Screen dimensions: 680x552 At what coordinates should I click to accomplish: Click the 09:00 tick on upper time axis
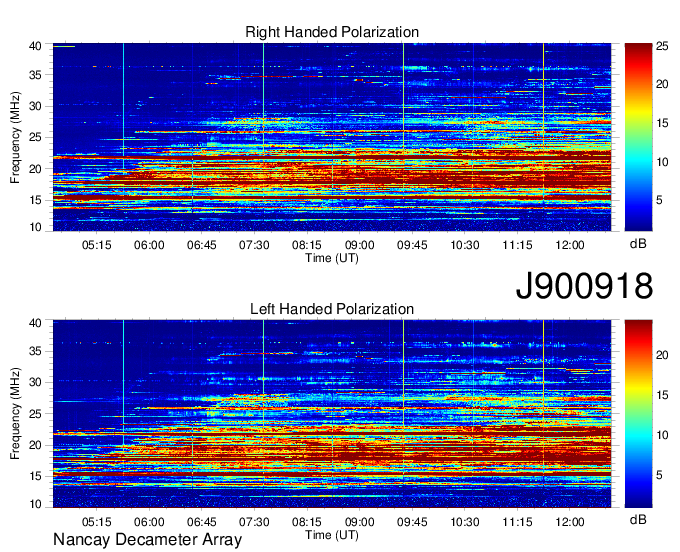tap(360, 245)
